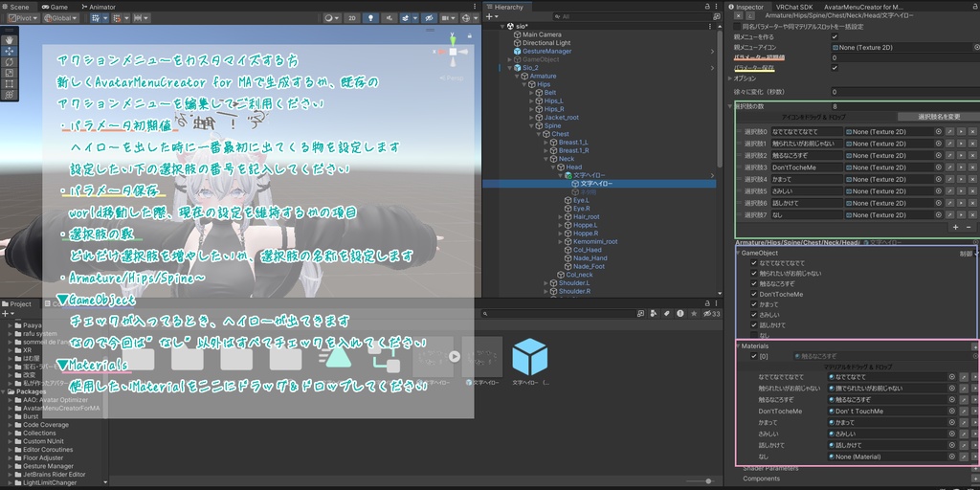
Task: Toggle GameObject checkbox for Don'tTocheMe
Action: tap(754, 294)
